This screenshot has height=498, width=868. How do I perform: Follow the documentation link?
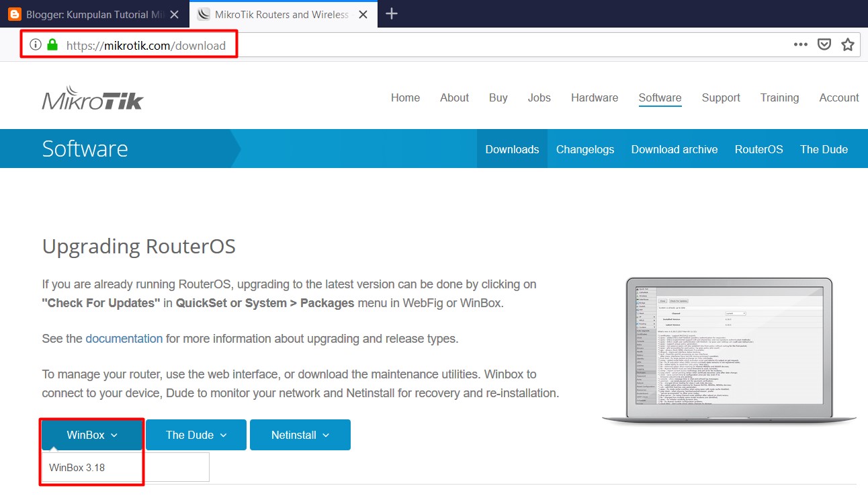point(124,339)
